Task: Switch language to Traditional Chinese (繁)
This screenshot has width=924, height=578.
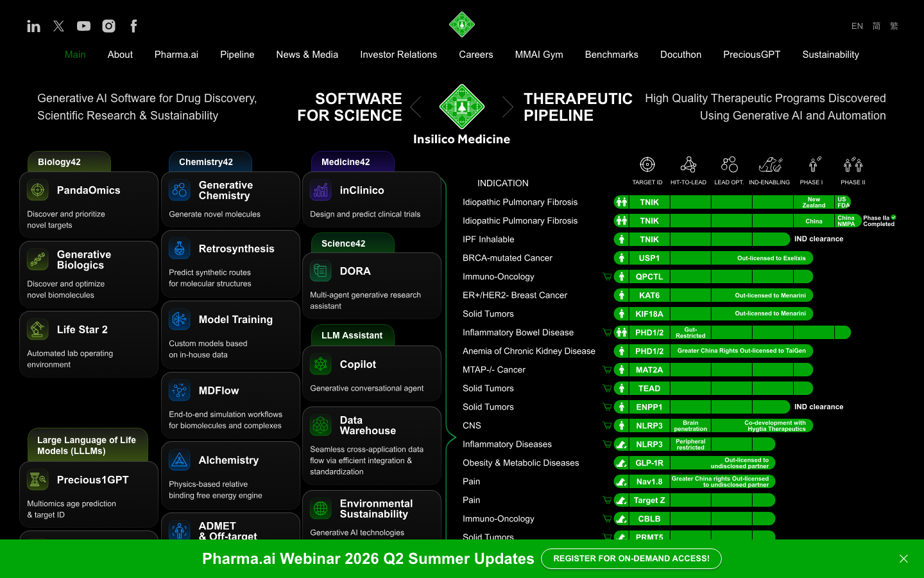Action: pos(894,26)
